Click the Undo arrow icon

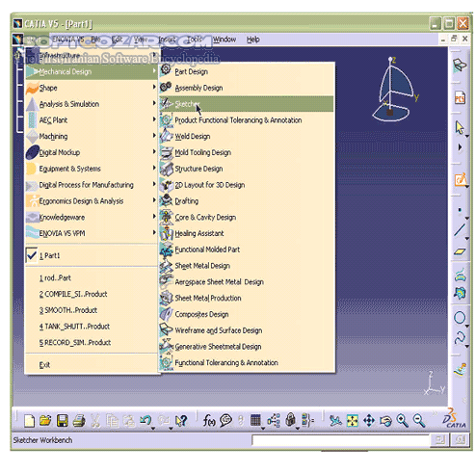coord(145,420)
